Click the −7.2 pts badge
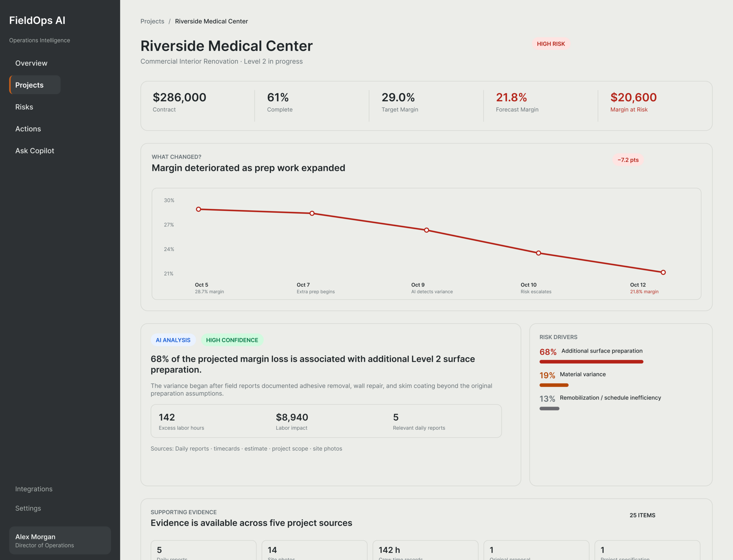Screen dimensions: 733x560 point(628,160)
